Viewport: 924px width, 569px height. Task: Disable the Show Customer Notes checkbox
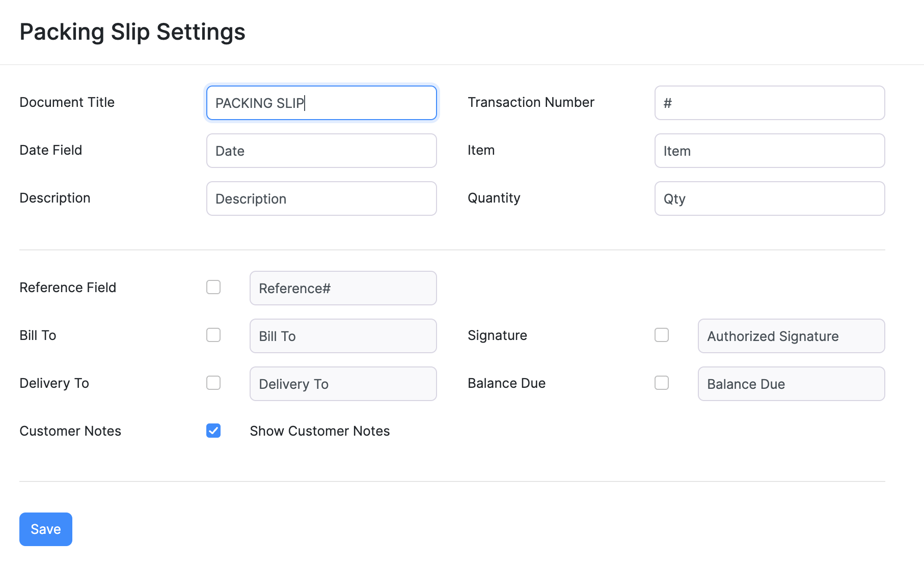point(213,431)
